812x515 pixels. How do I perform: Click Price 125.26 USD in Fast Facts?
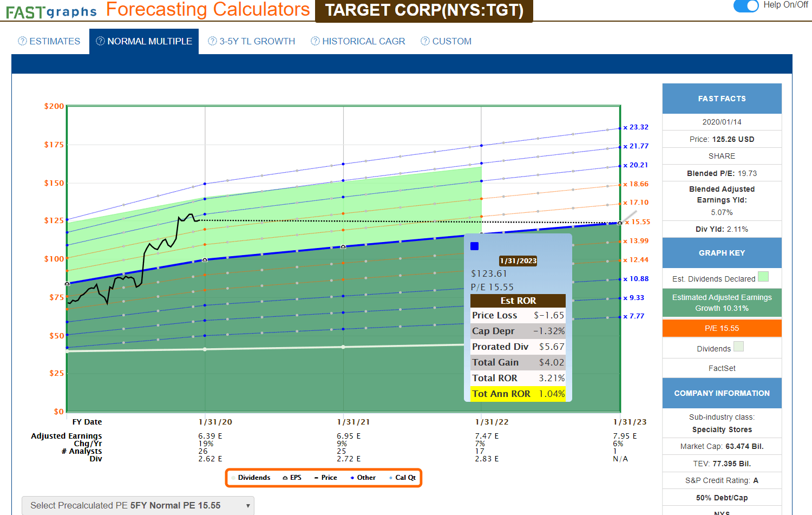(722, 139)
